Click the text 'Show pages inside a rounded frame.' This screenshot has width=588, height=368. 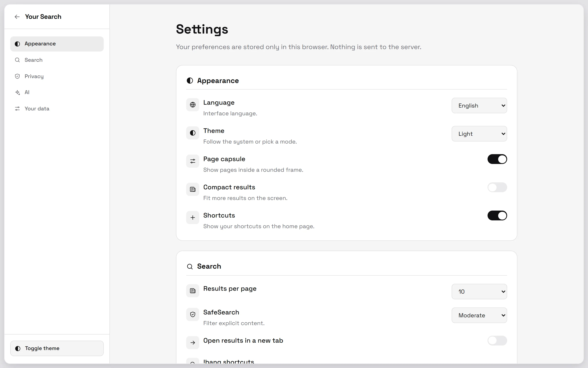253,170
